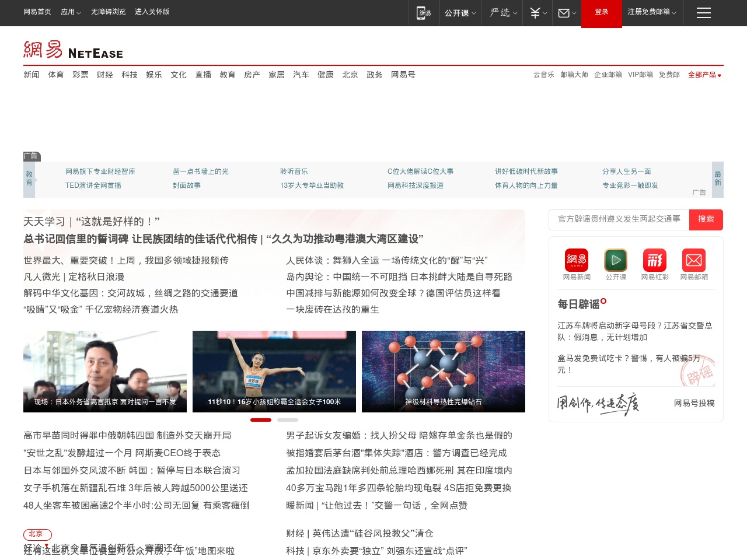The width and height of the screenshot is (747, 560).
Task: Open news 世界最大、重要突破
Action: point(126,261)
